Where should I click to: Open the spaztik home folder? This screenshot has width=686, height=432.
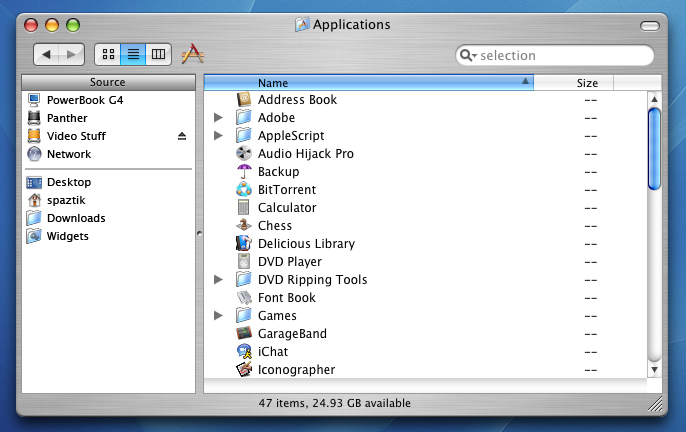[108, 200]
